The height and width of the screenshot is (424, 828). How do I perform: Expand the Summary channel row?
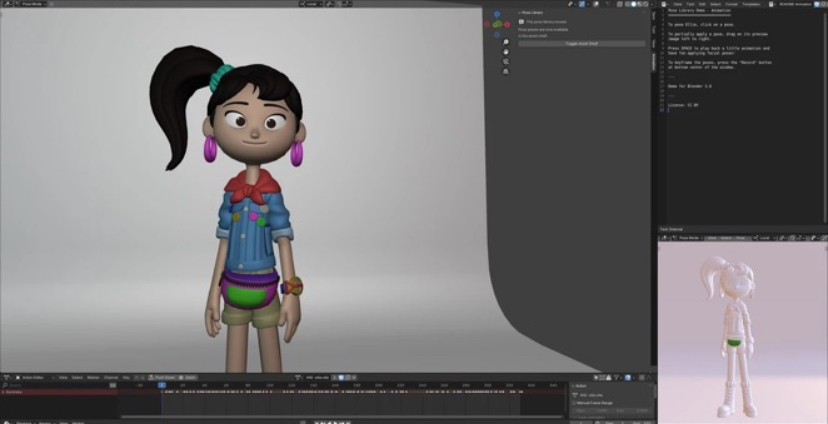click(3, 392)
